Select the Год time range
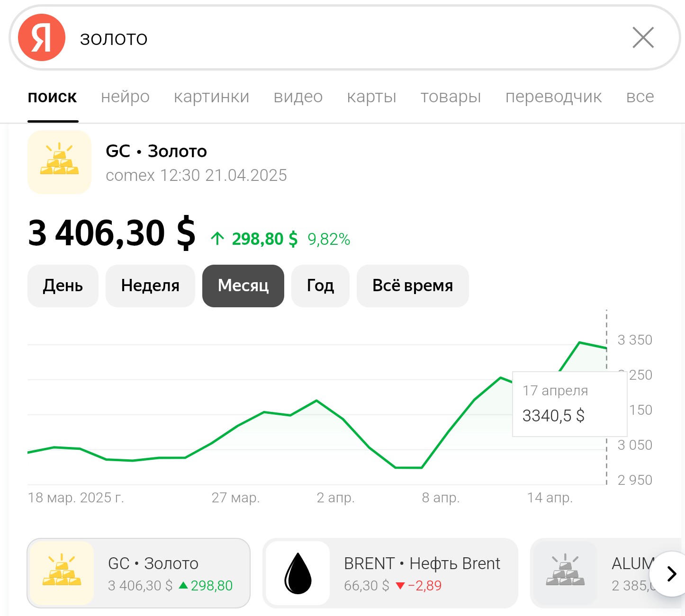Viewport: 685px width, 616px height. click(x=320, y=286)
